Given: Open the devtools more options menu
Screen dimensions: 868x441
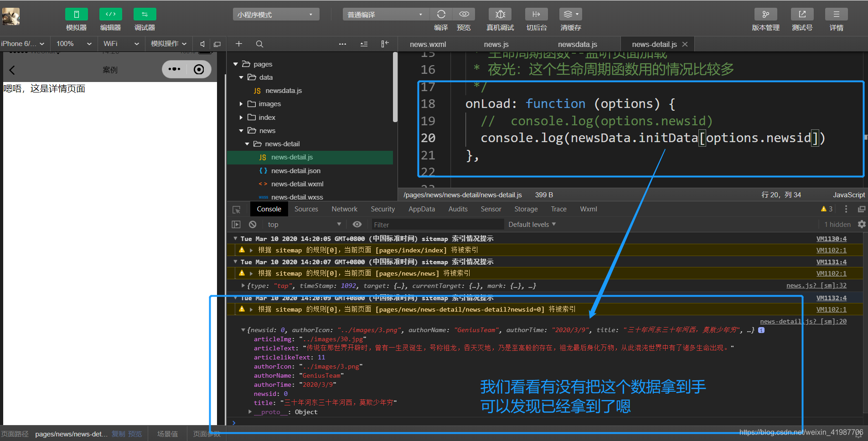Looking at the screenshot, I should point(846,209).
